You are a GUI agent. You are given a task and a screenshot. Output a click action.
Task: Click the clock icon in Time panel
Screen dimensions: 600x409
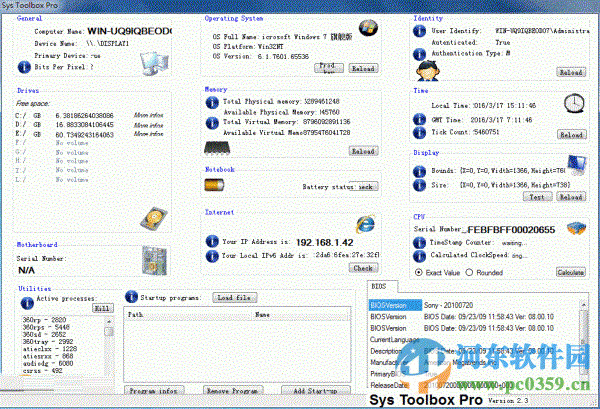coord(574,103)
